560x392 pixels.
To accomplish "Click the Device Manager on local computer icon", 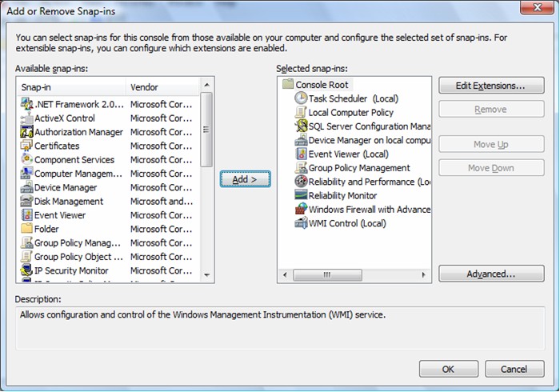I will pos(301,140).
